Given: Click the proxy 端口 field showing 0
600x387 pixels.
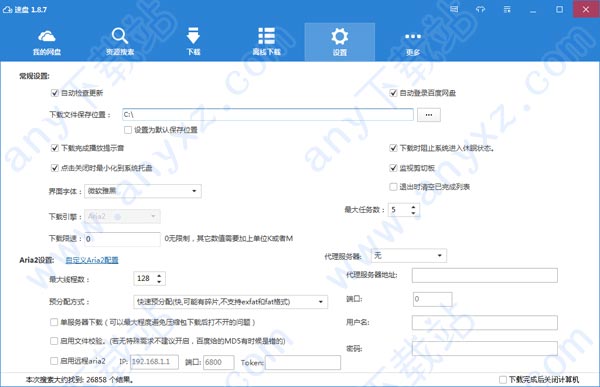Looking at the screenshot, I should tap(432, 299).
